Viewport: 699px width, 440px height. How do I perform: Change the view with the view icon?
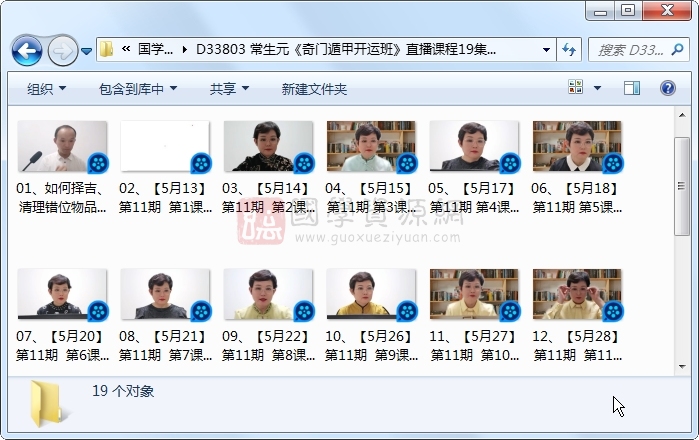[576, 87]
